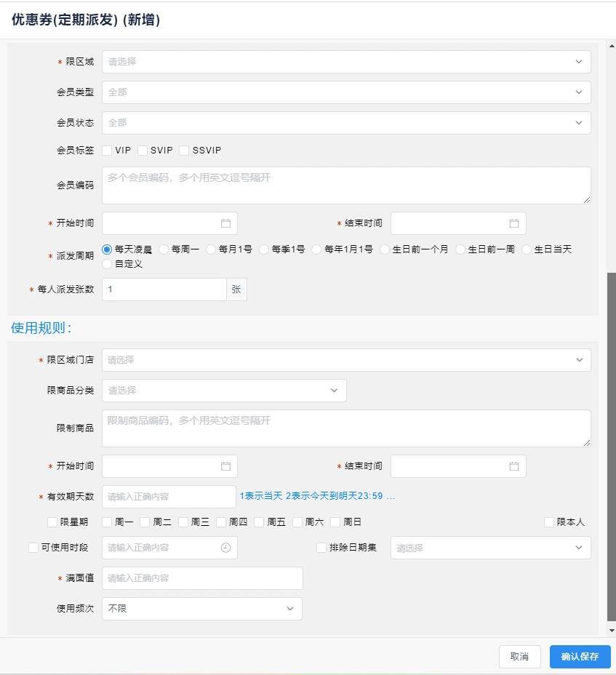The image size is (616, 675).
Task: Check 周四 weekday box
Action: (221, 522)
